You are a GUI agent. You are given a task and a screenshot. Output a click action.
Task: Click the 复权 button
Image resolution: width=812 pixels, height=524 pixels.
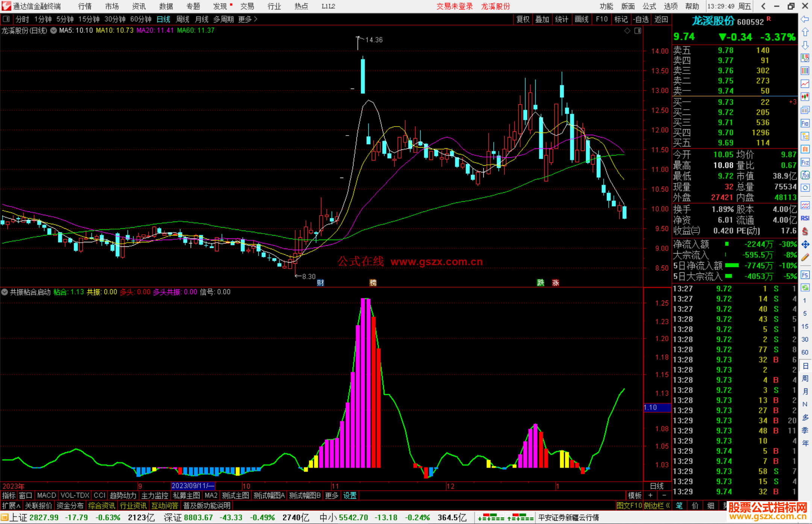click(x=523, y=19)
